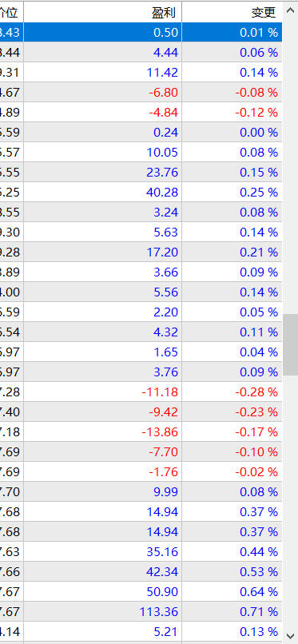Click the loss value -9.42
Viewport: 298px width, 644px height.
click(163, 412)
